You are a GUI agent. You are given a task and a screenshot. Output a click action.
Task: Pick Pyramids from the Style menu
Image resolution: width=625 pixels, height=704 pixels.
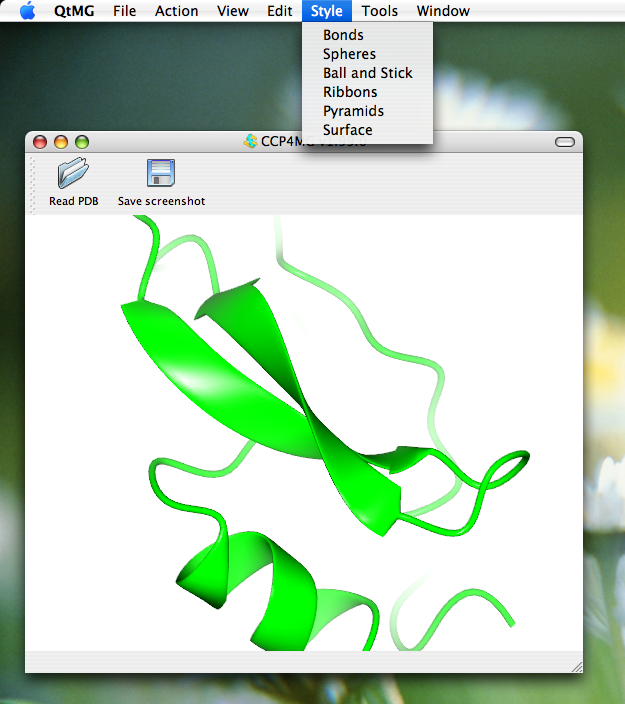(x=367, y=111)
